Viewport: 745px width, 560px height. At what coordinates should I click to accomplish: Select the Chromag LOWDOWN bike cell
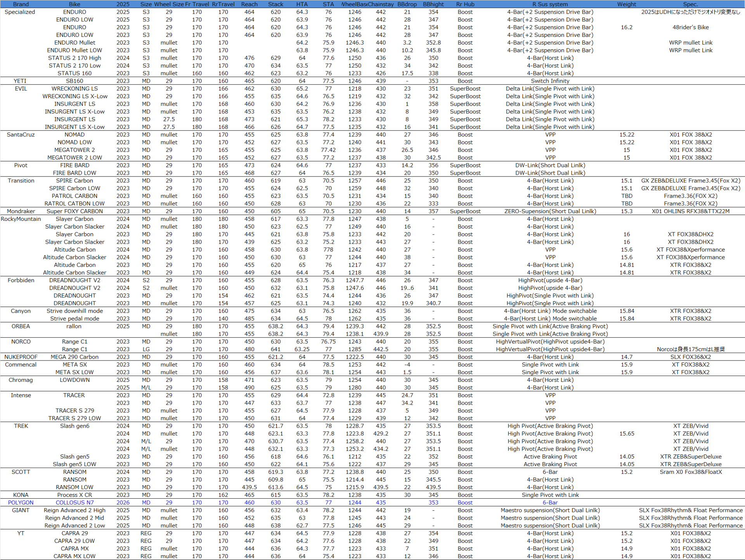pos(74,380)
